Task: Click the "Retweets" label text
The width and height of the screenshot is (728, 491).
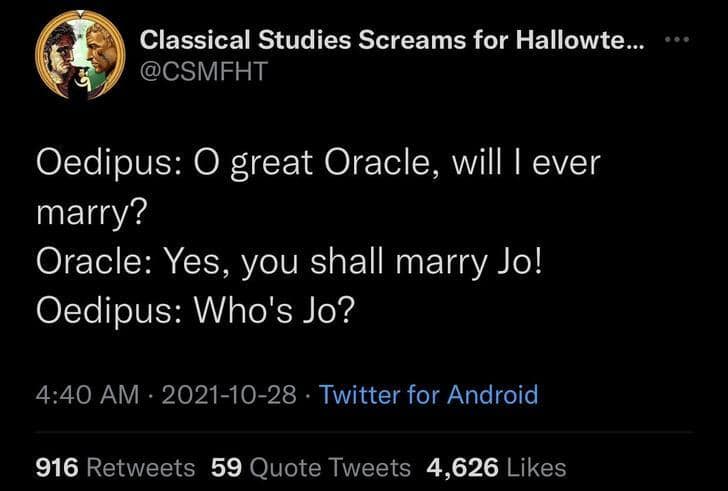Action: click(x=141, y=467)
